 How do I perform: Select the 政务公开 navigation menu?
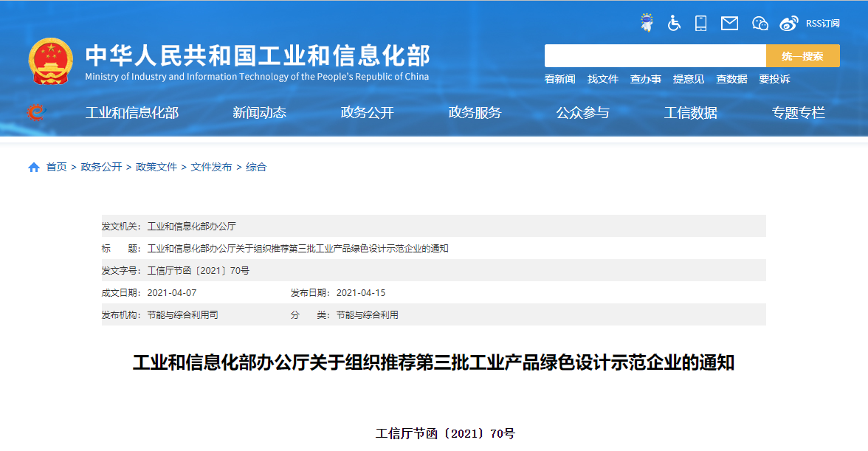[367, 113]
